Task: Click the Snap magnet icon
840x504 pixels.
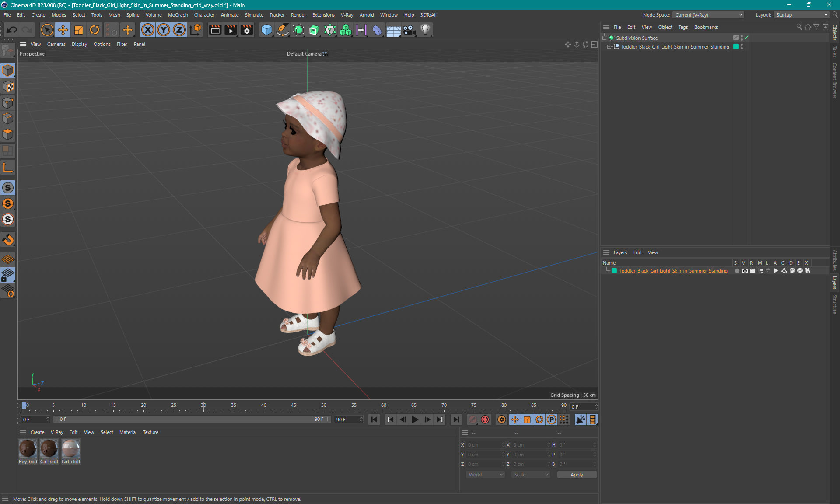Action: tap(8, 239)
